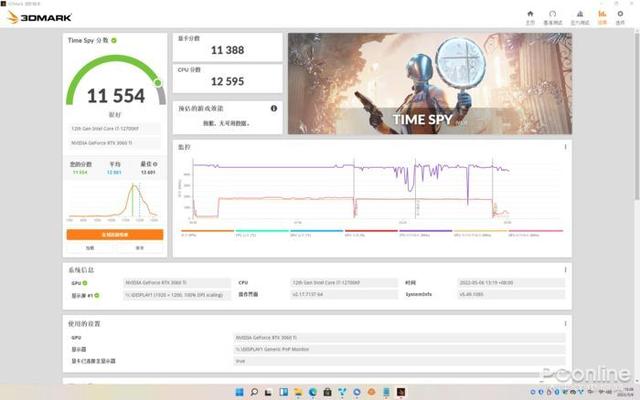Click the 3DMark app icon on the taskbar
The width and height of the screenshot is (640, 400).
tap(401, 392)
